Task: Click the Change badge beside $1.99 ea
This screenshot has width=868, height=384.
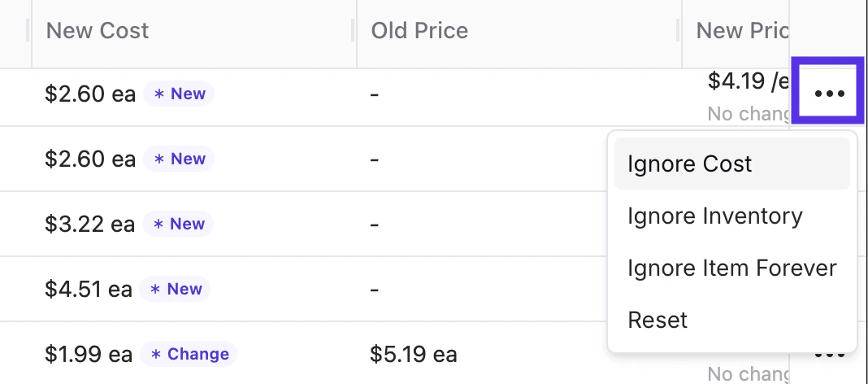Action: click(189, 354)
